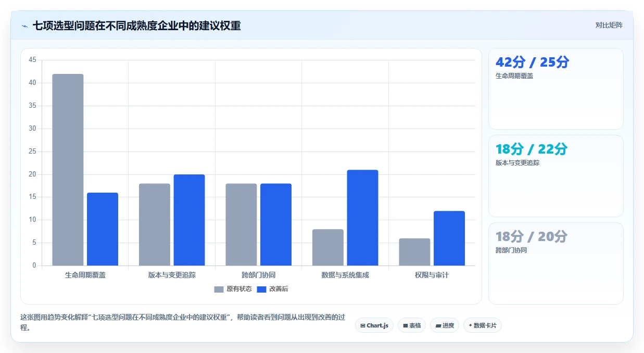
Task: Toggle the 改善后 legend entry
Action: pos(272,289)
